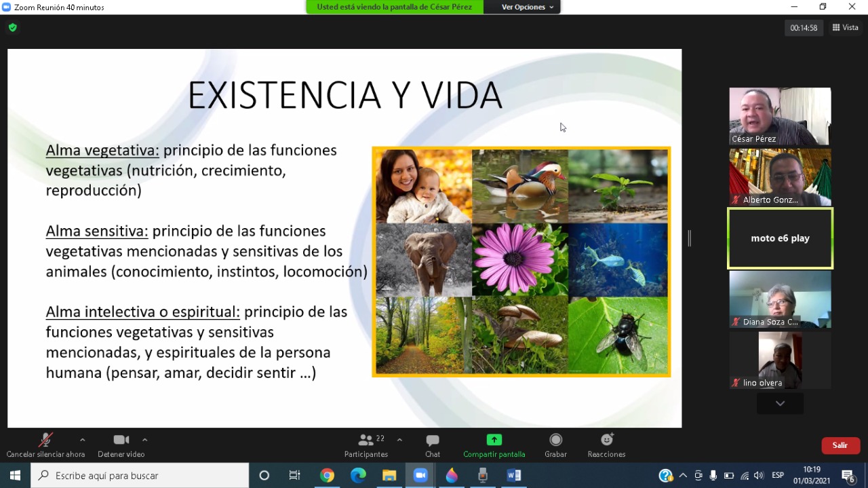The height and width of the screenshot is (488, 868).
Task: Toggle camera off with Detener video
Action: tap(121, 445)
